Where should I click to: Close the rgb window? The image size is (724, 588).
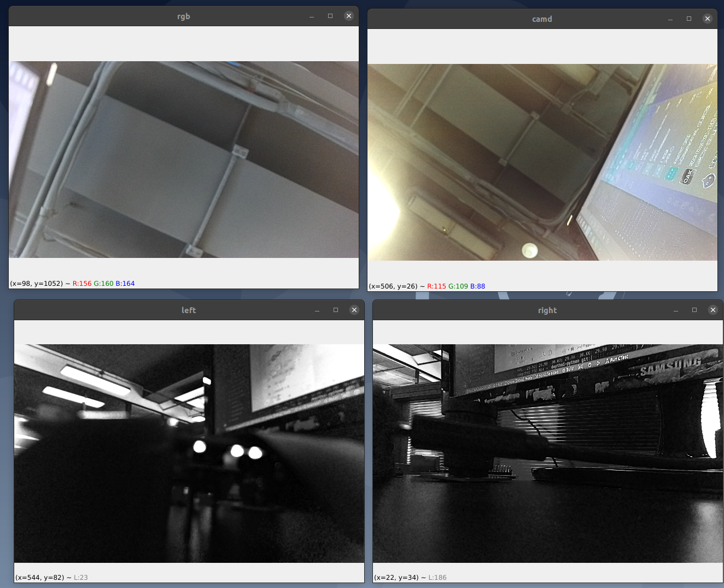[x=348, y=16]
